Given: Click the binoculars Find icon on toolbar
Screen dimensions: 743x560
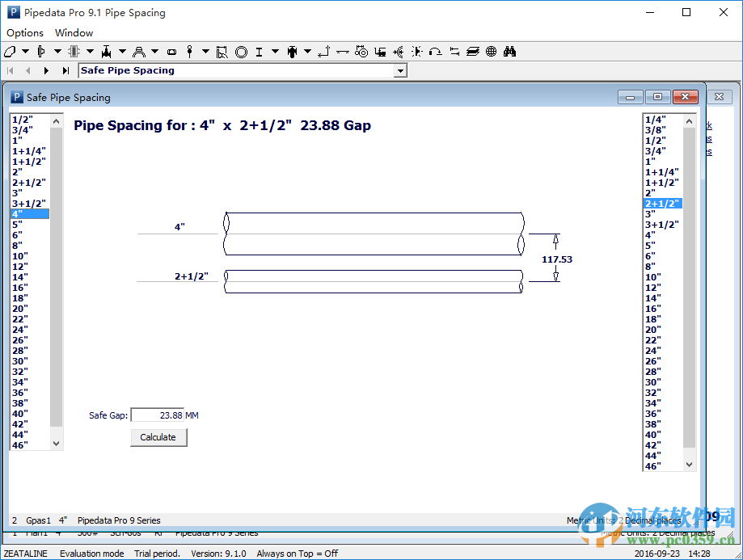Looking at the screenshot, I should 509,51.
